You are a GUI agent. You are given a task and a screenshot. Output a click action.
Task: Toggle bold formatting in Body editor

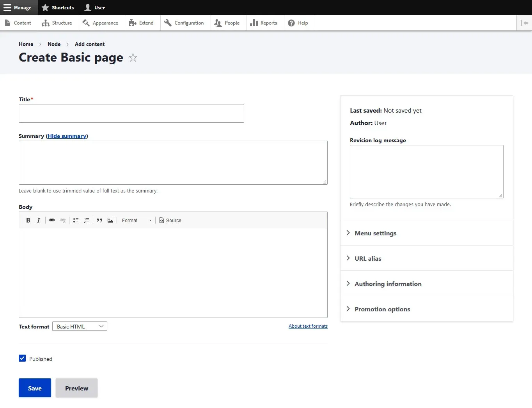click(x=28, y=220)
